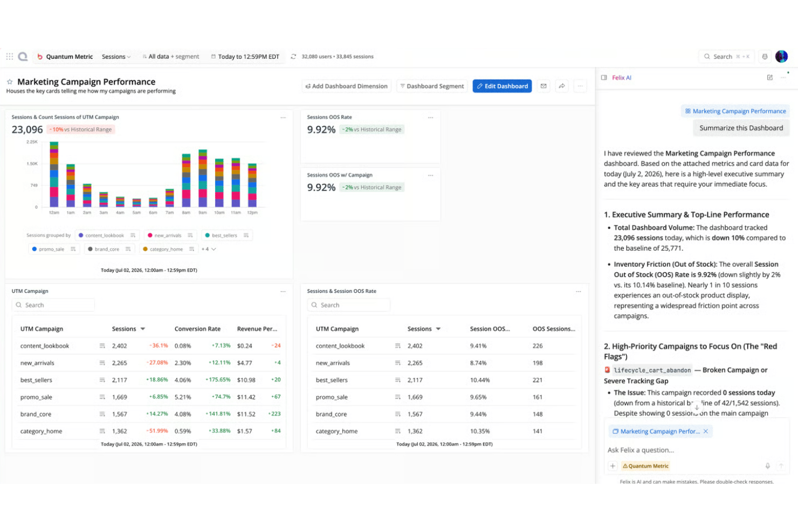The image size is (798, 532).
Task: Click the Quantum Metric Q logo icon
Action: [23, 56]
